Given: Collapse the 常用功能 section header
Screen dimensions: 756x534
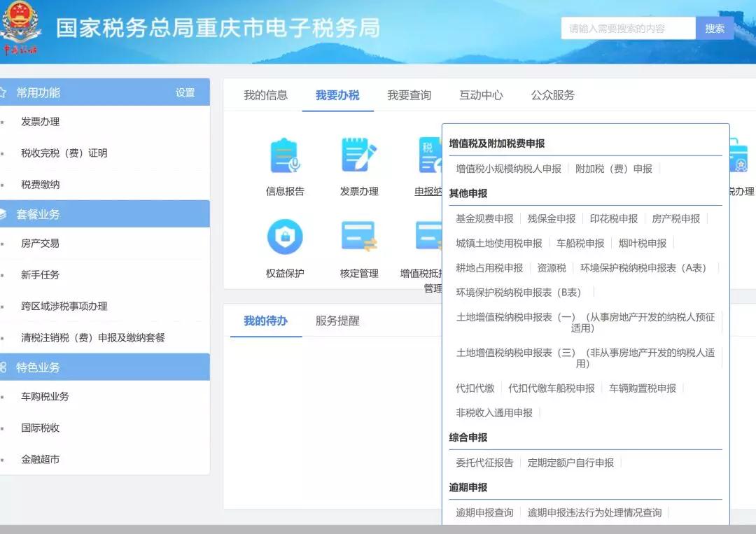Looking at the screenshot, I should pos(104,92).
